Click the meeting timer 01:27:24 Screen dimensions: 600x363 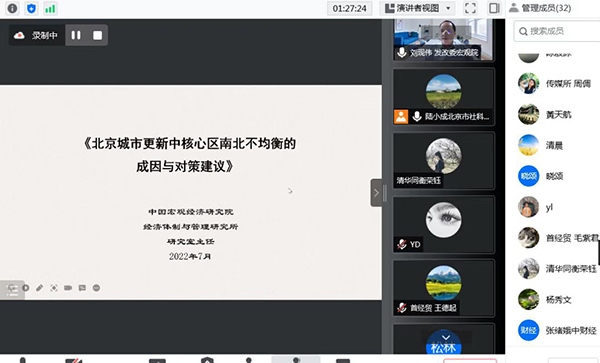click(x=349, y=8)
